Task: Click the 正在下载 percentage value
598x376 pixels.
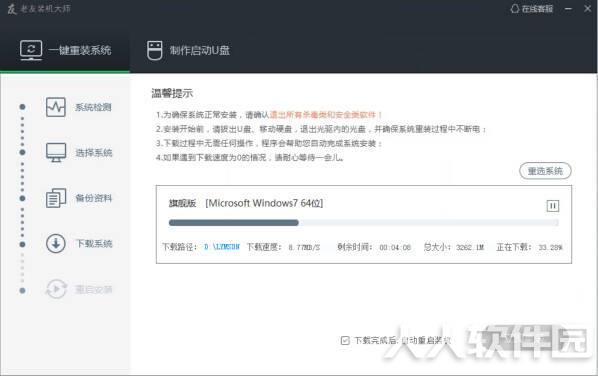Action: pos(550,247)
